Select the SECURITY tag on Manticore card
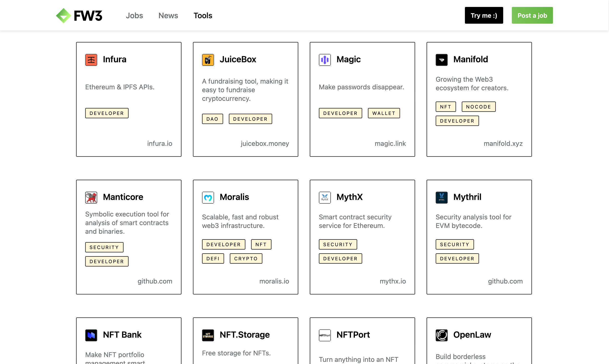 (104, 247)
